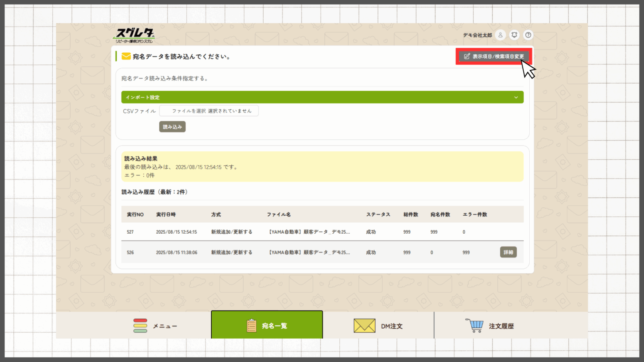
Task: Switch to the 注文履歴 tab
Action: coord(501,326)
